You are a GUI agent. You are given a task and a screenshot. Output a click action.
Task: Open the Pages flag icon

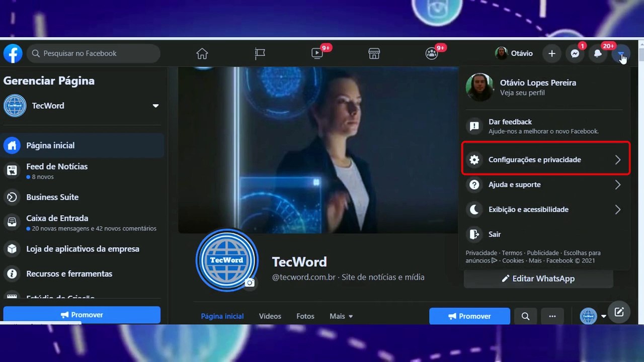(260, 53)
